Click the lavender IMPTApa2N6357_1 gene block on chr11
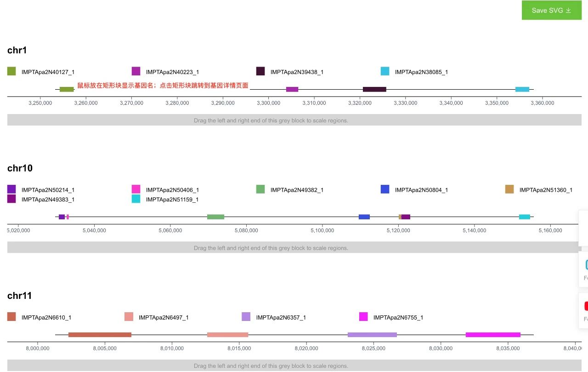 point(372,335)
